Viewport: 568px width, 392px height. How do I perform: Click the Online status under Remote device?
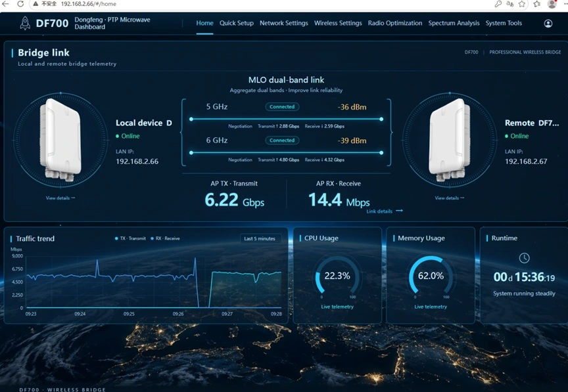[x=517, y=136]
